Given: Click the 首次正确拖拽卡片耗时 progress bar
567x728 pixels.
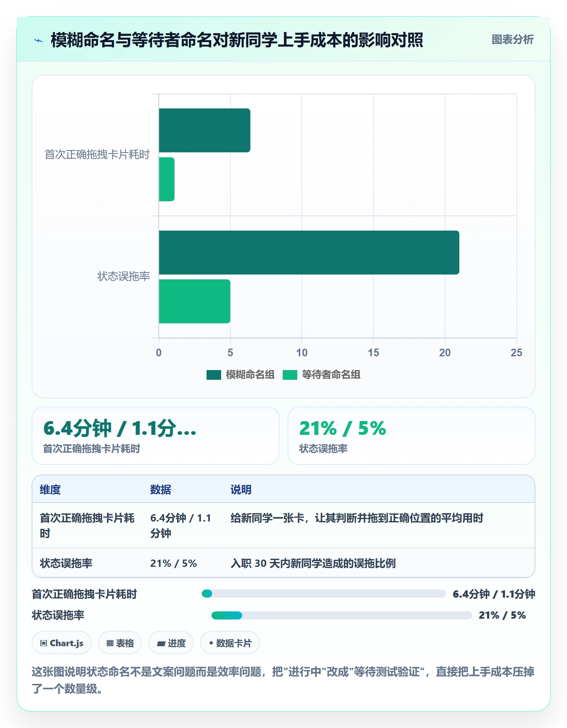Looking at the screenshot, I should [x=324, y=594].
